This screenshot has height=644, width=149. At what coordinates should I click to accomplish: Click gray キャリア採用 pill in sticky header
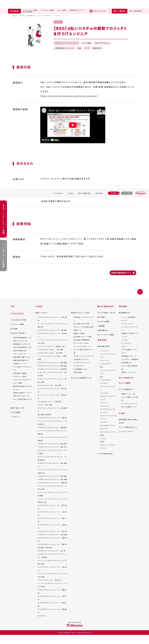pyautogui.click(x=127, y=193)
